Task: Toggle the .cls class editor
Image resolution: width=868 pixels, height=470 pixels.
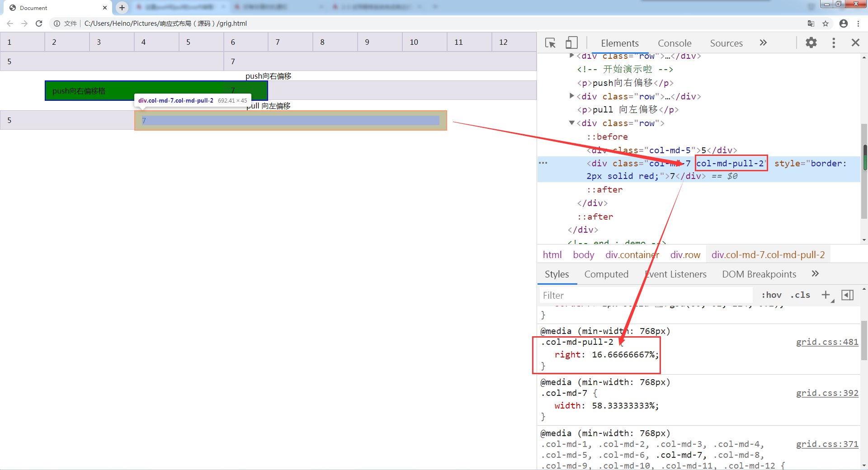Action: tap(800, 295)
